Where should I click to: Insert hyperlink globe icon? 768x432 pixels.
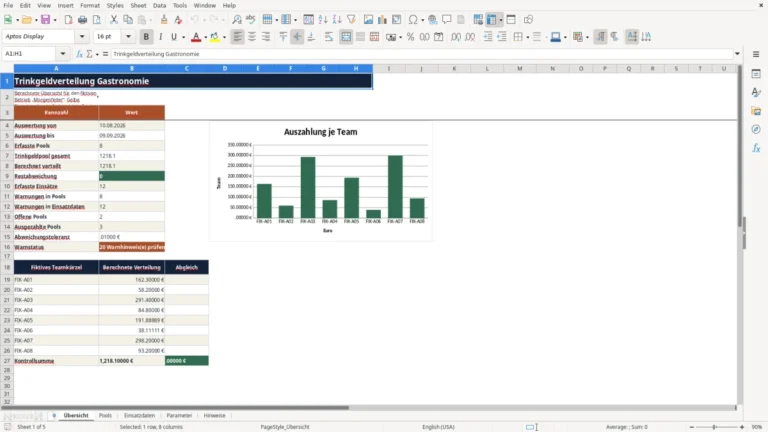click(x=432, y=20)
